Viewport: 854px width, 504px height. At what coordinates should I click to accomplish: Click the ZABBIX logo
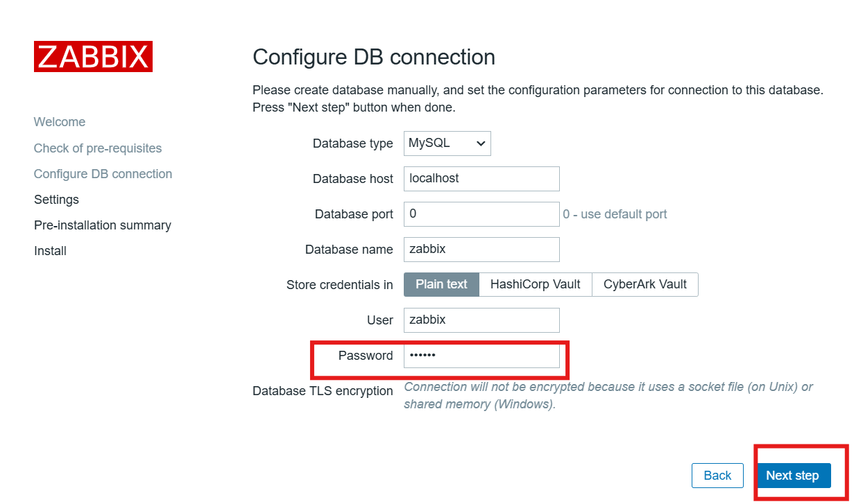coord(93,57)
